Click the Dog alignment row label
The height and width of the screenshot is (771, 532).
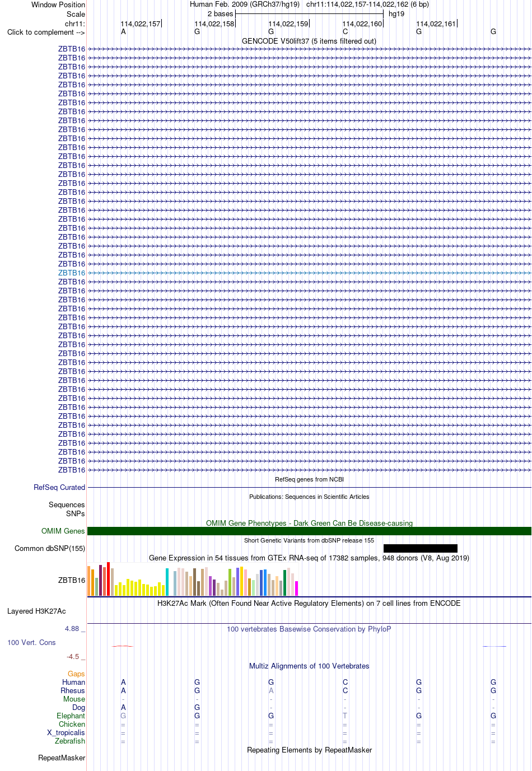[78, 707]
